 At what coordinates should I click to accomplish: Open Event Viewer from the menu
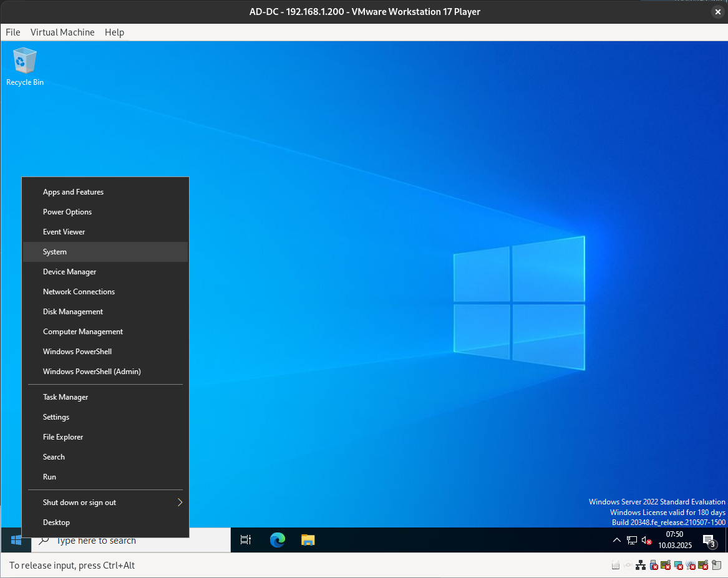coord(64,232)
